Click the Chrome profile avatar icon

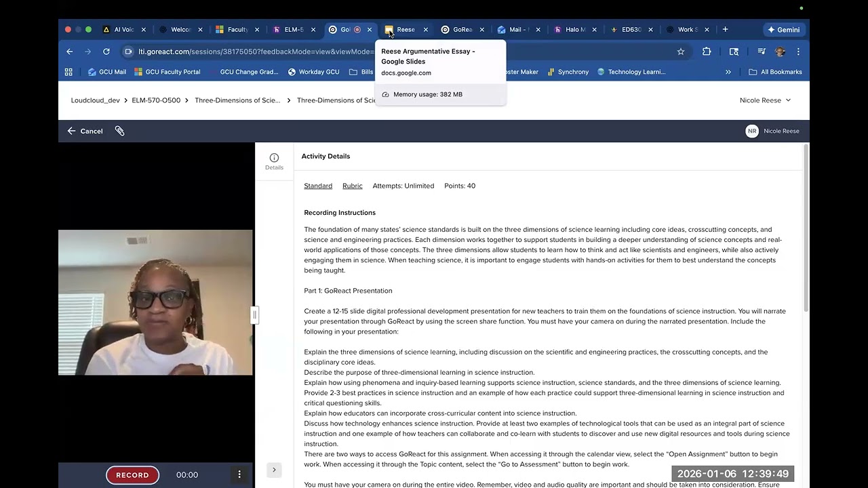(780, 52)
